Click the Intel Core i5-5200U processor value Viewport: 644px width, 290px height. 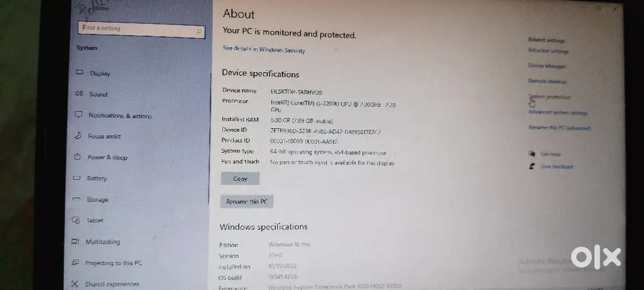(x=333, y=107)
